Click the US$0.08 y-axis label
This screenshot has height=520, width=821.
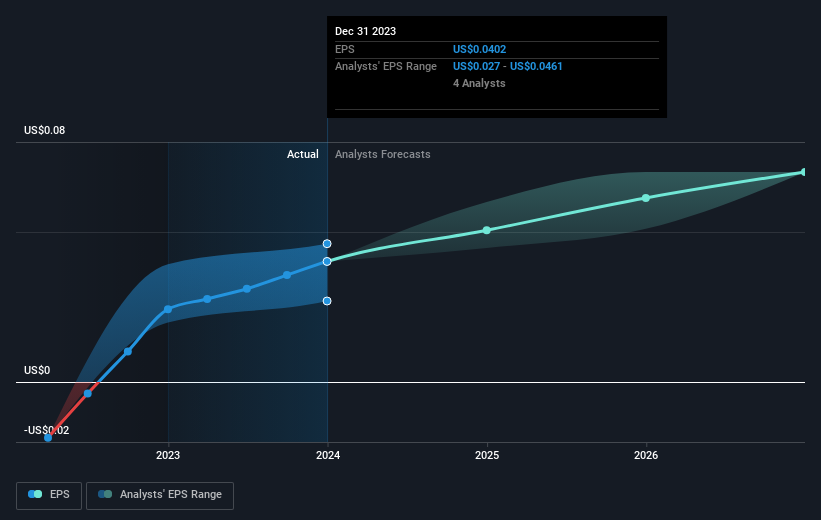[x=45, y=130]
